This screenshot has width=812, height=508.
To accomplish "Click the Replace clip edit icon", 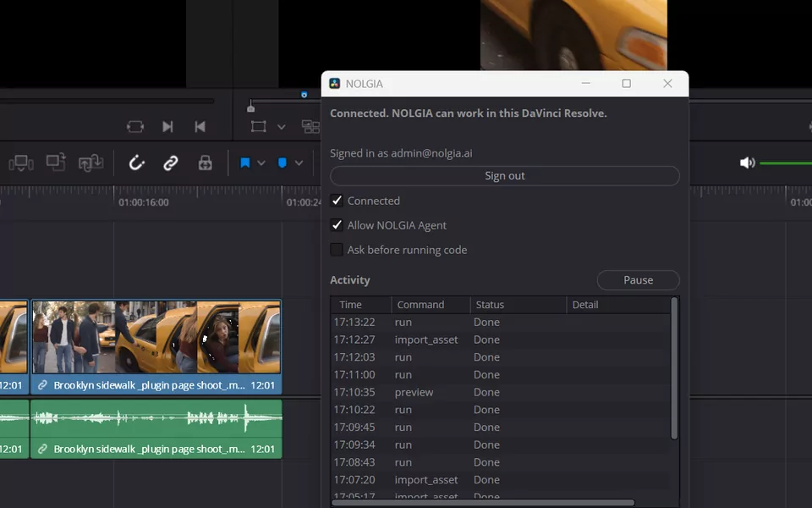I will click(x=91, y=163).
